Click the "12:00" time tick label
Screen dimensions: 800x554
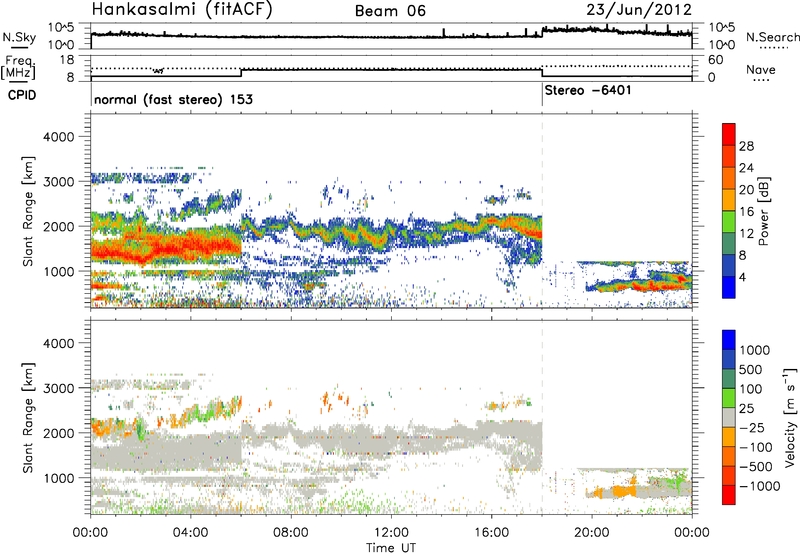(x=391, y=533)
